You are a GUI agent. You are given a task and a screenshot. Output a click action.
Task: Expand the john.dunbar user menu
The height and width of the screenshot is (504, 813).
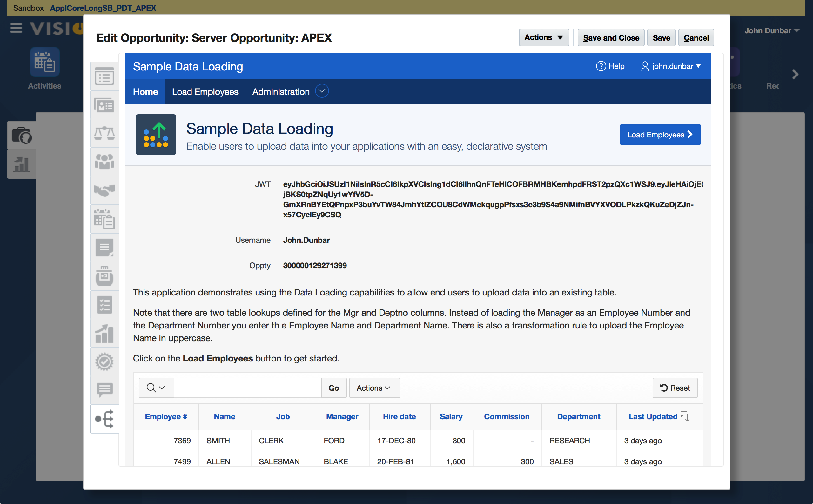tap(671, 66)
